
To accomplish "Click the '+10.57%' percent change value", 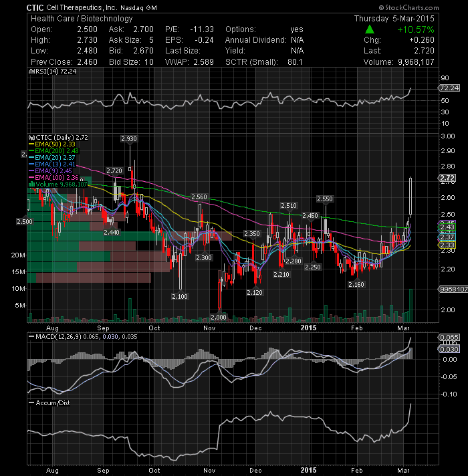I will coord(415,29).
